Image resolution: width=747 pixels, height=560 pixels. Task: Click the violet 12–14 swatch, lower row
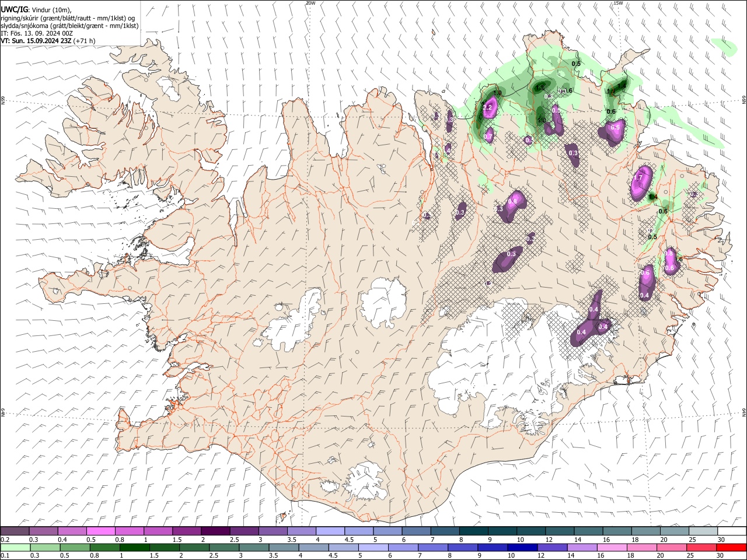point(552,548)
